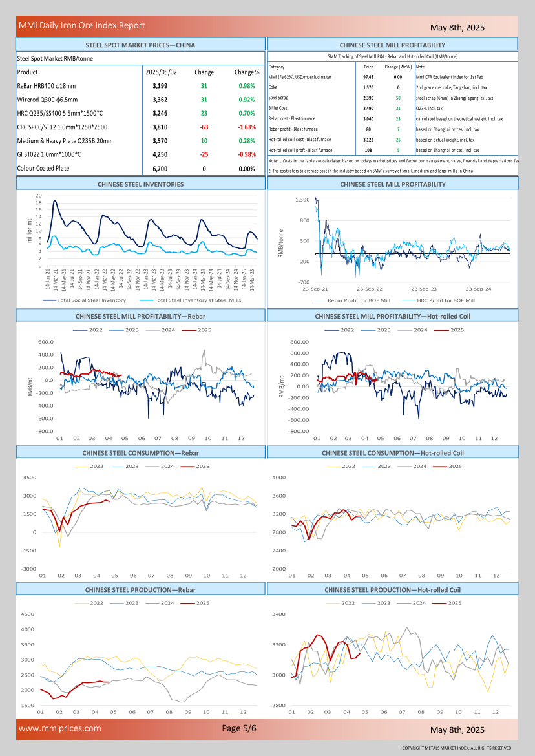
Task: Select the copyright Metals Market Index notice
Action: click(456, 748)
